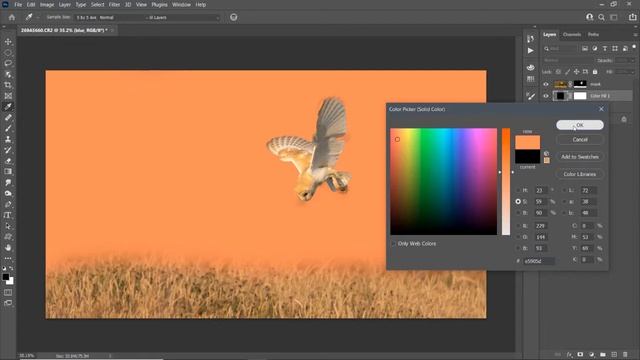Click the black current color swatch
The width and height of the screenshot is (640, 360).
click(527, 157)
